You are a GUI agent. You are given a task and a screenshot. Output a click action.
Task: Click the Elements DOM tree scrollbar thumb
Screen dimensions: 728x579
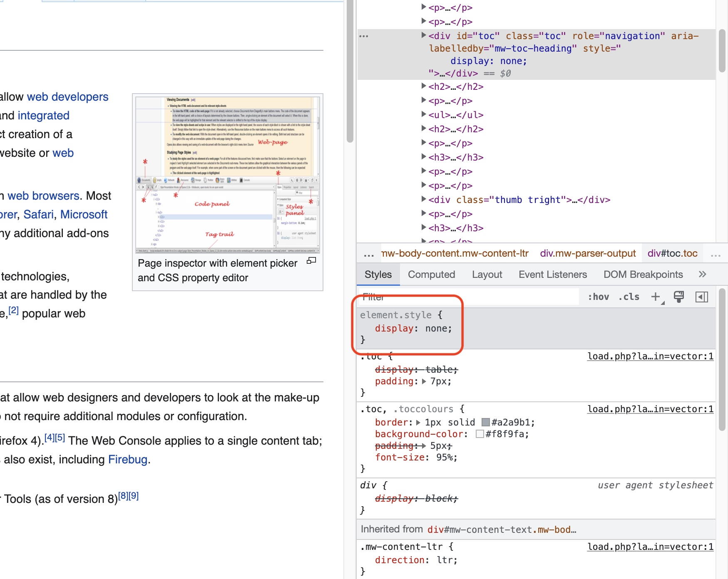point(722,51)
